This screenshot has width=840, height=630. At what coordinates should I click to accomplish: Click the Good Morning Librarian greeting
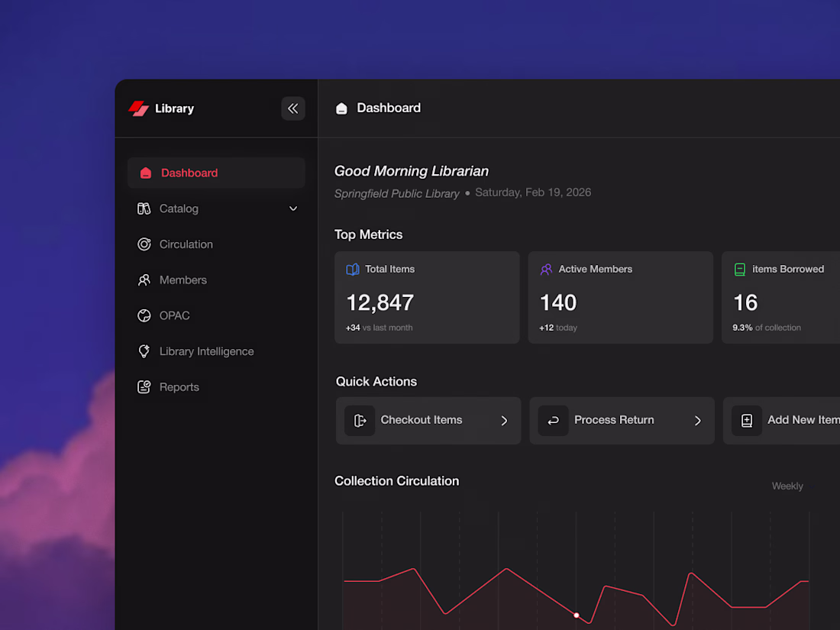point(412,171)
